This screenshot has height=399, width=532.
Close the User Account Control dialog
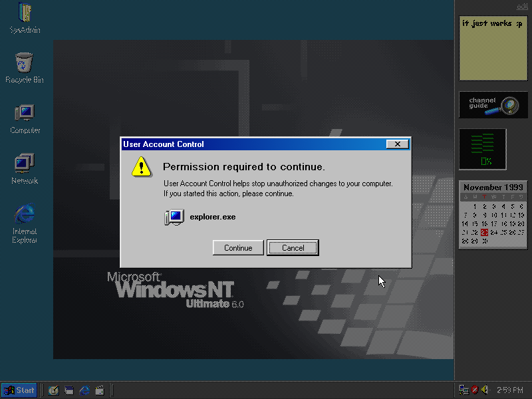point(397,144)
